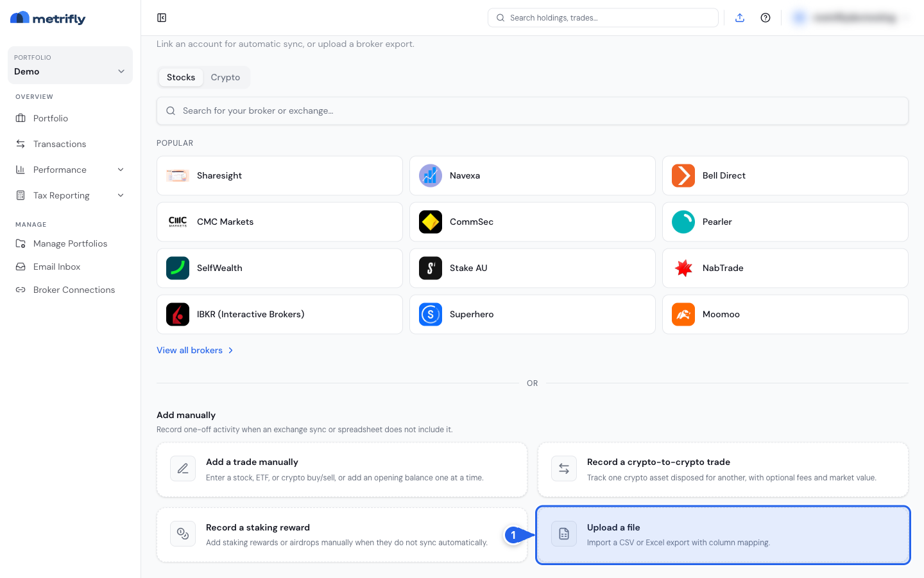Collapse the sidebar panel icon
The image size is (924, 578).
pos(162,18)
